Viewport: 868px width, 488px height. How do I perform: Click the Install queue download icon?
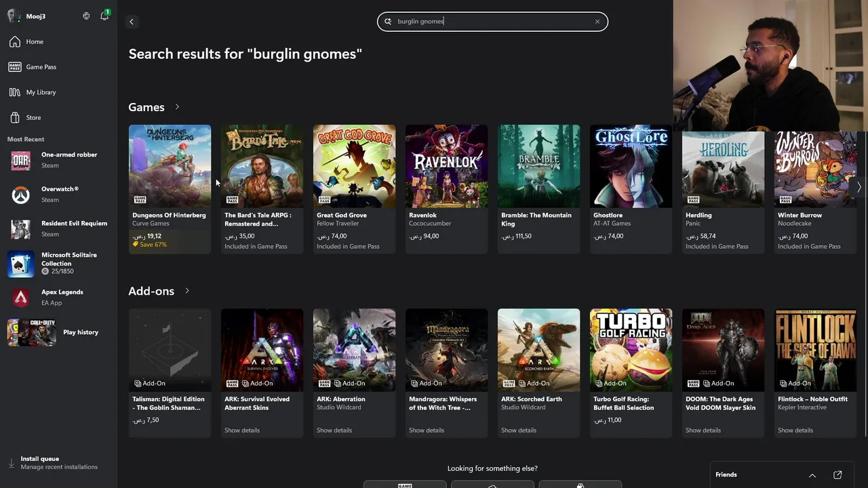[12, 464]
